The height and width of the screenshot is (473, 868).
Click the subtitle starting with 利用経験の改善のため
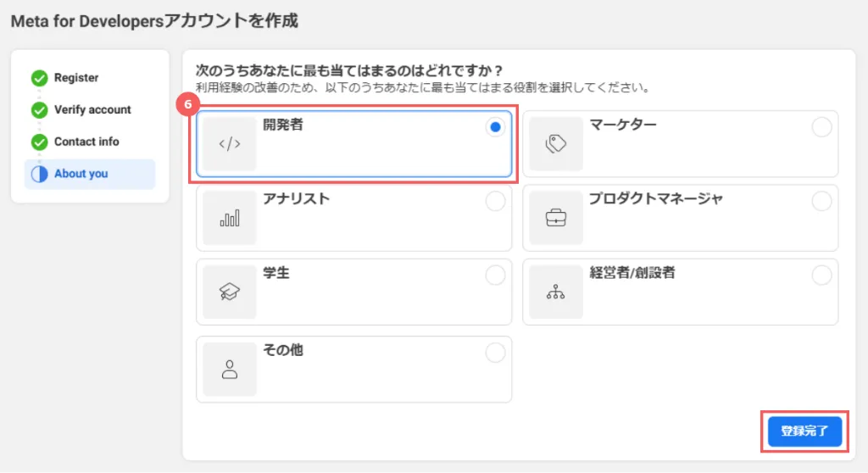(x=424, y=88)
